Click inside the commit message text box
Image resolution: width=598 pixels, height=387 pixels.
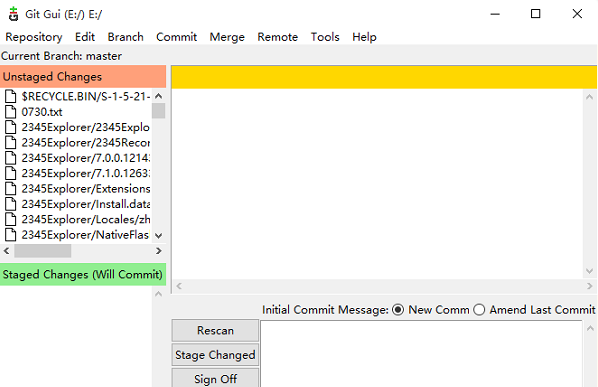(421, 354)
